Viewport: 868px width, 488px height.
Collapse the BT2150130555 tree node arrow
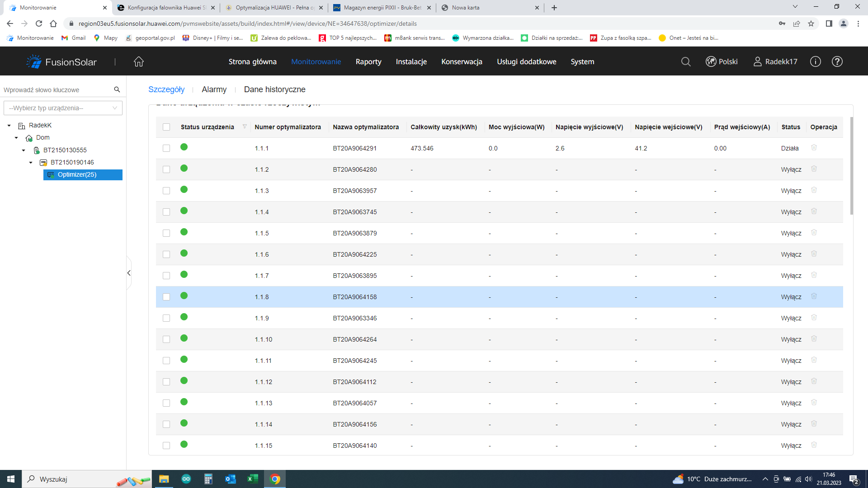[24, 150]
